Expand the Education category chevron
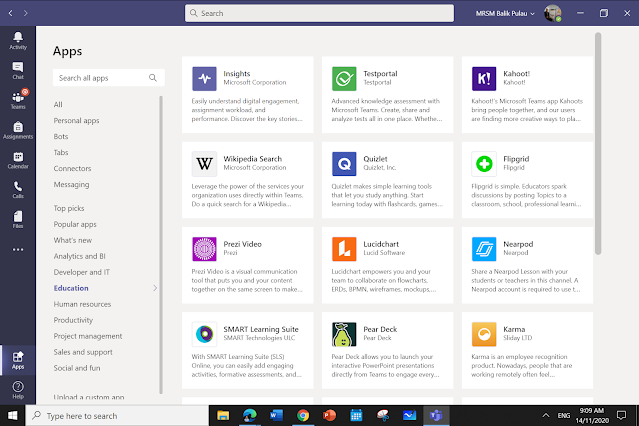The height and width of the screenshot is (426, 639). (x=155, y=288)
